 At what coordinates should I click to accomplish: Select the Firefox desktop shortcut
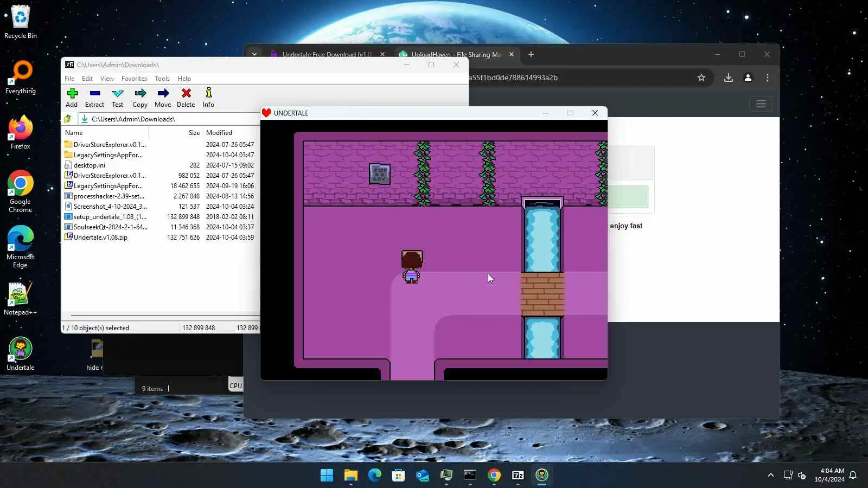tap(21, 133)
